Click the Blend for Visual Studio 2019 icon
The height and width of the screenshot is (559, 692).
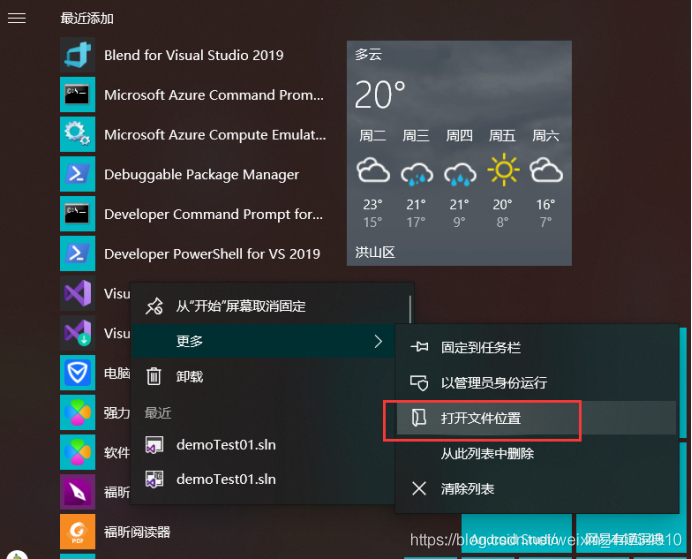point(78,55)
